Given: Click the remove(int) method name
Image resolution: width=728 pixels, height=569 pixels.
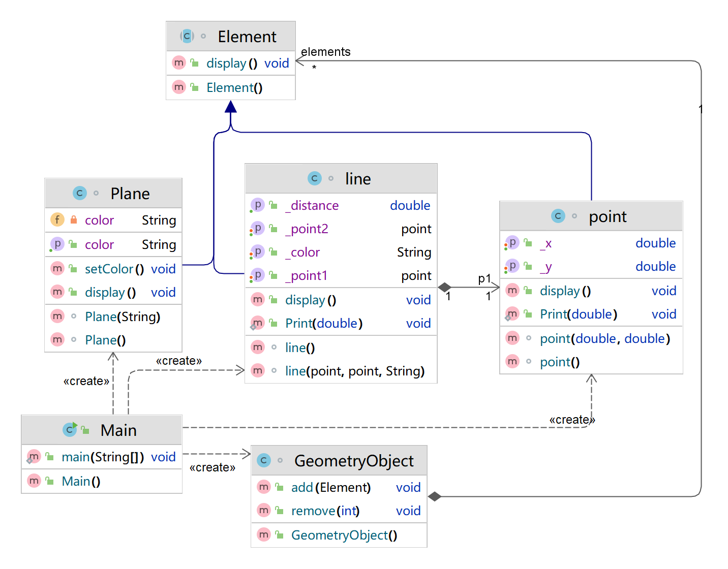Looking at the screenshot, I should click(325, 511).
